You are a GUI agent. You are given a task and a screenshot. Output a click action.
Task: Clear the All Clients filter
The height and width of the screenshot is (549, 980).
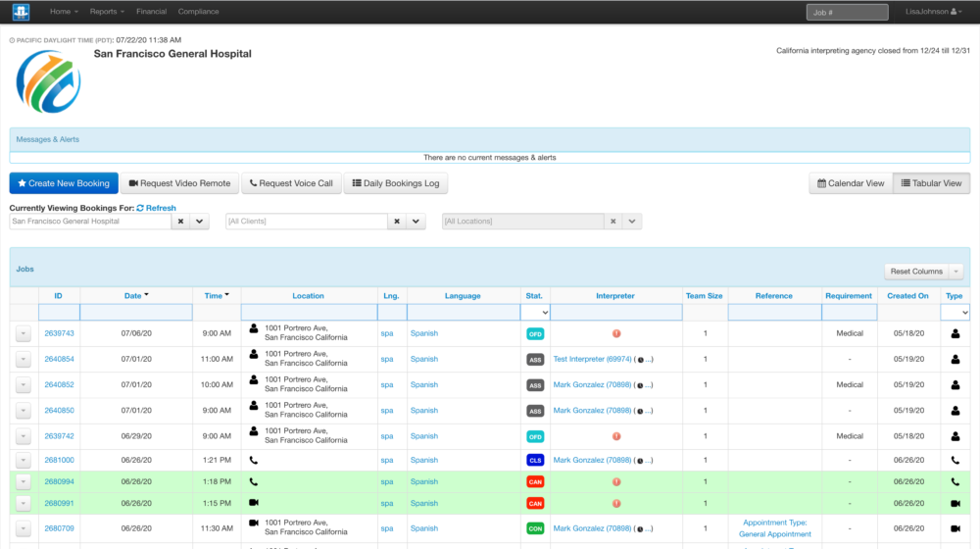(x=397, y=222)
